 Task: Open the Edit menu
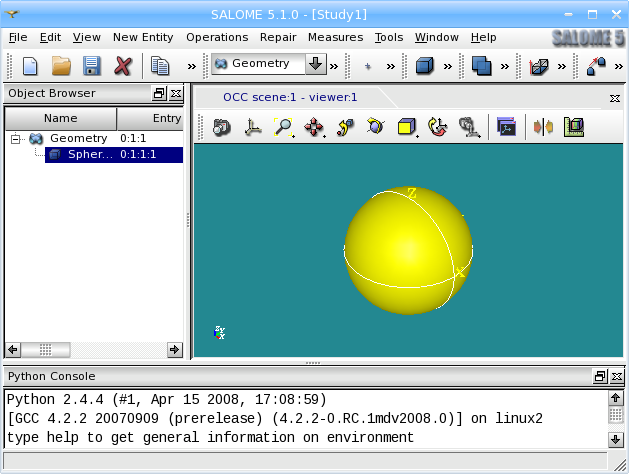coord(50,37)
